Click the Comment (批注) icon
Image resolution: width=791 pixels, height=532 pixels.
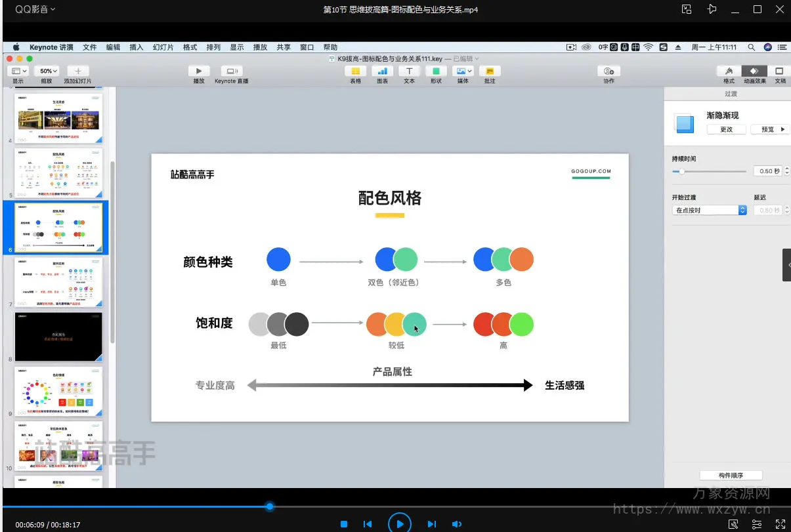coord(490,72)
